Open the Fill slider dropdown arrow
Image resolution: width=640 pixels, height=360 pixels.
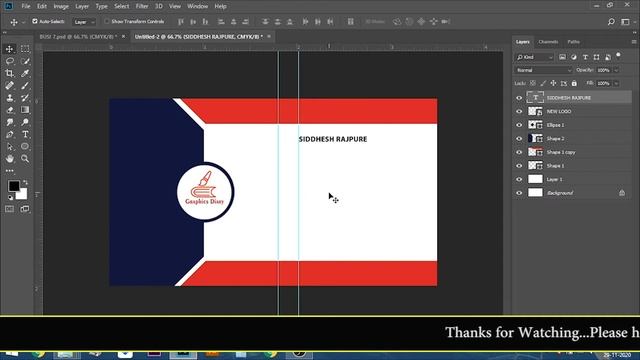click(616, 83)
